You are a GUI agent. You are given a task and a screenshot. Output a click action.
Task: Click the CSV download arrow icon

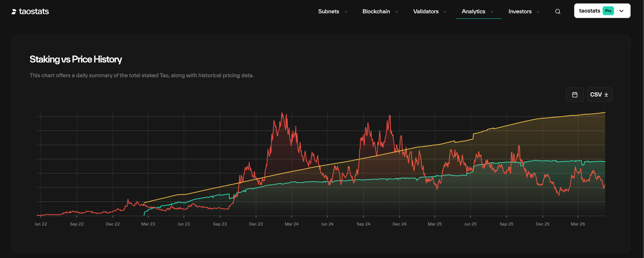coord(606,95)
